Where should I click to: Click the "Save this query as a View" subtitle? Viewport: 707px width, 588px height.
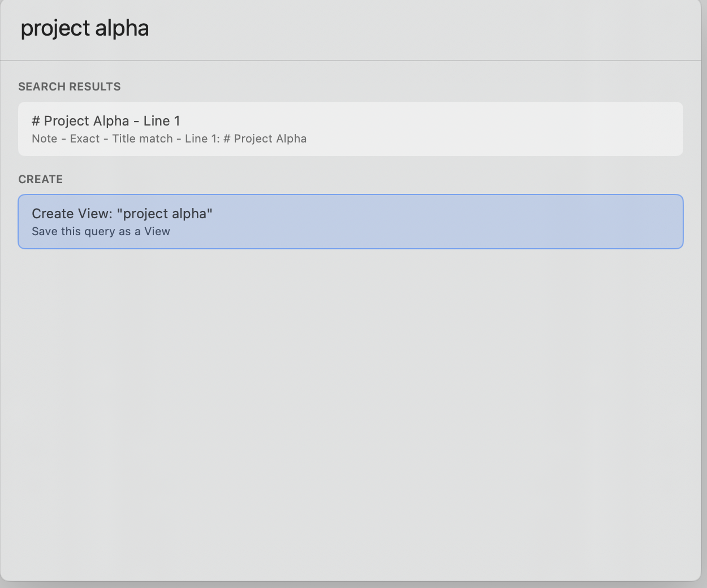[x=101, y=232]
